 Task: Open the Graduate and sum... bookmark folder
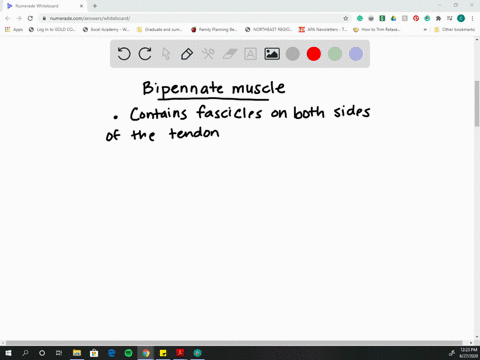point(160,29)
